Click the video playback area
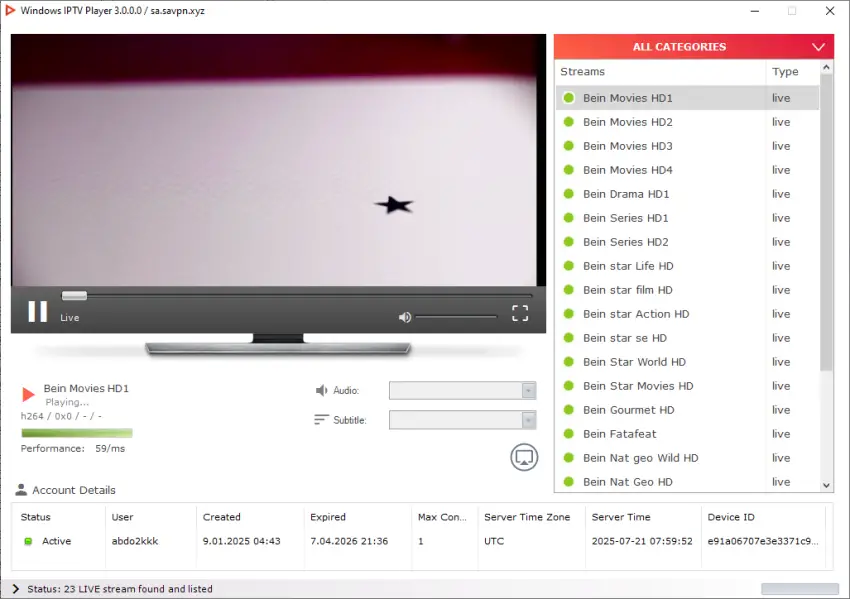 click(278, 160)
